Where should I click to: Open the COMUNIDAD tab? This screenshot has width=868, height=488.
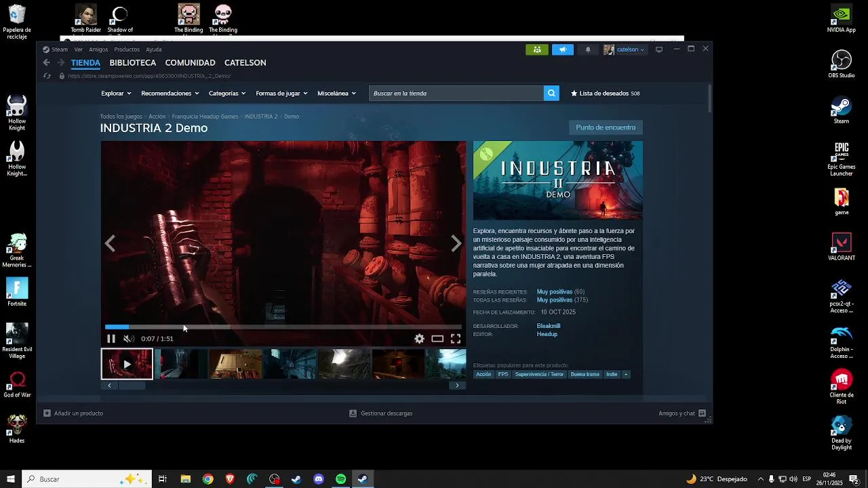tap(190, 62)
